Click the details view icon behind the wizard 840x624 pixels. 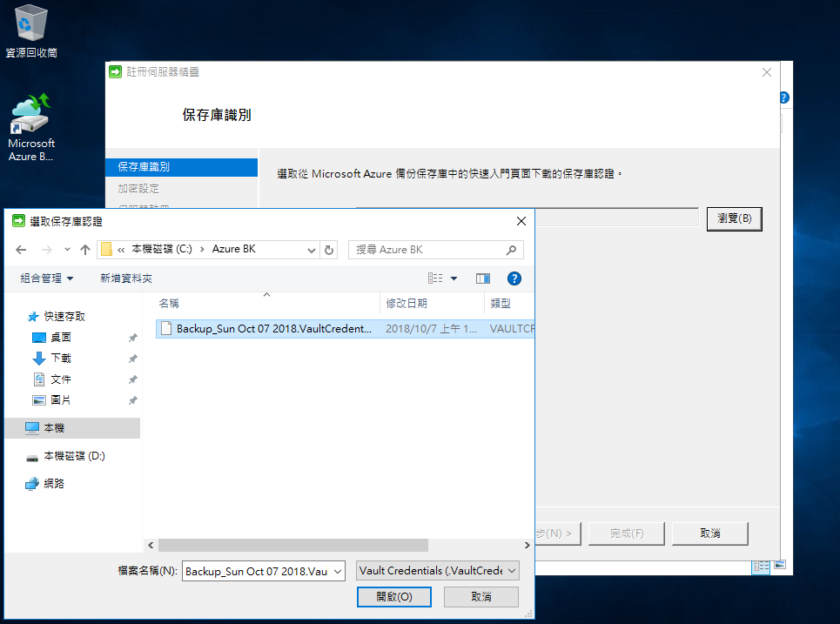coord(761,567)
